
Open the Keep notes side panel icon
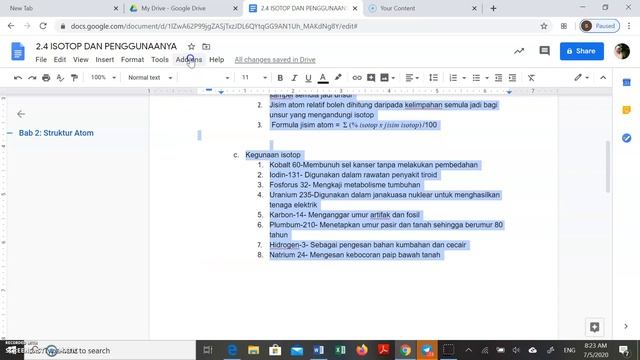(x=627, y=110)
